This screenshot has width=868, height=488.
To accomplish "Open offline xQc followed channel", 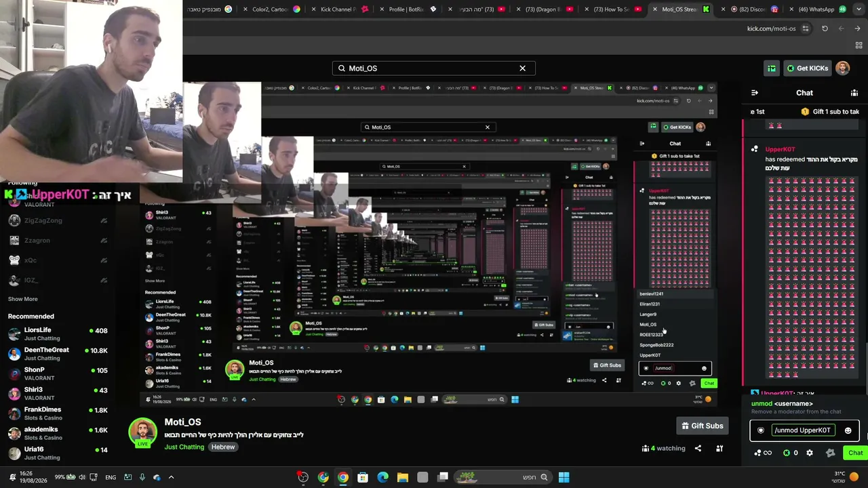I will tap(57, 260).
